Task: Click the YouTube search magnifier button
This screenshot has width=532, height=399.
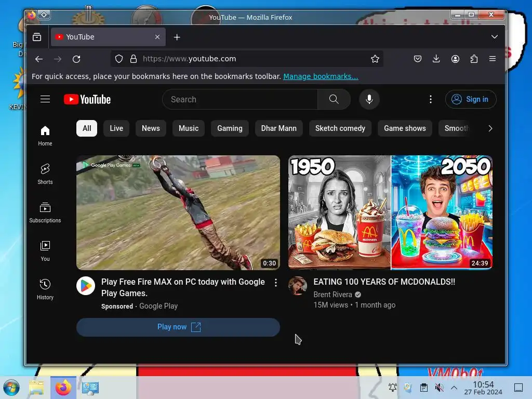Action: click(334, 99)
